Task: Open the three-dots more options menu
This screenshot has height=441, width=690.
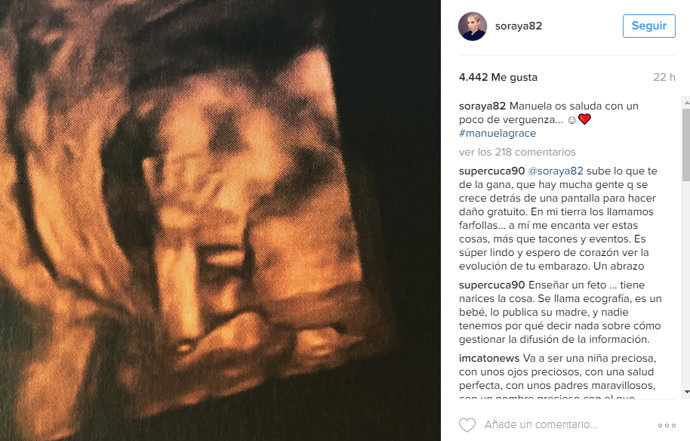Action: pyautogui.click(x=666, y=425)
